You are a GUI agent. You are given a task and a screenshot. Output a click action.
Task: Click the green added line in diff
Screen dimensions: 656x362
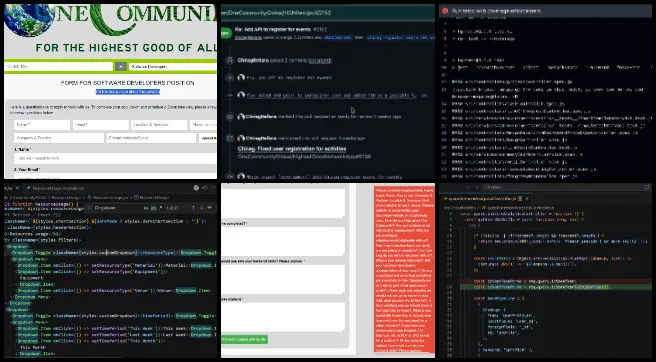pos(556,287)
